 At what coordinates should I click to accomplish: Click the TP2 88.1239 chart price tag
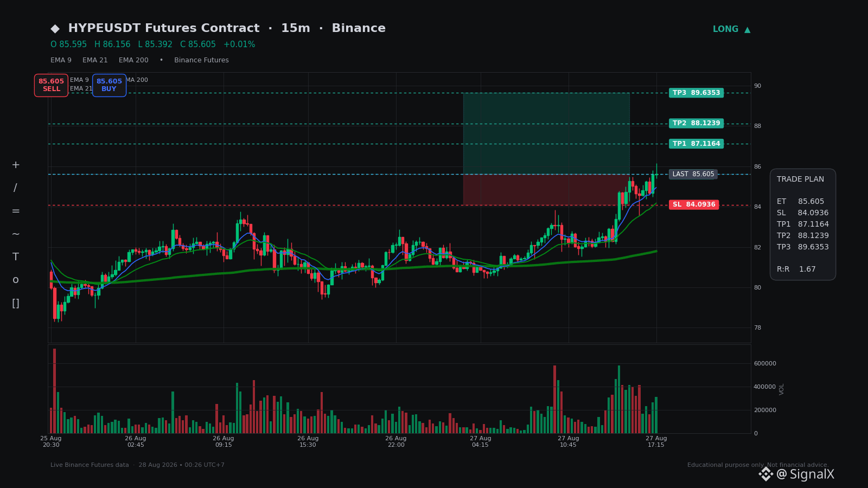tap(696, 123)
